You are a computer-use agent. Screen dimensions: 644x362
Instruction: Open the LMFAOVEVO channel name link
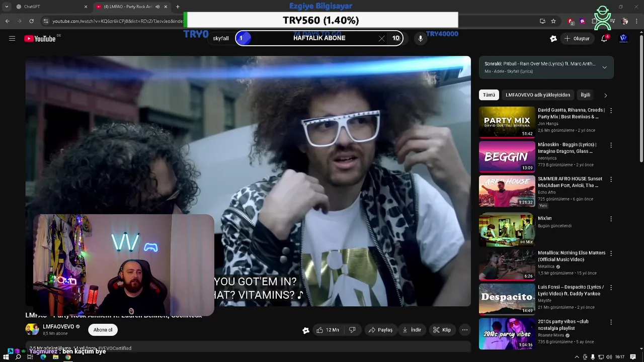(58, 326)
